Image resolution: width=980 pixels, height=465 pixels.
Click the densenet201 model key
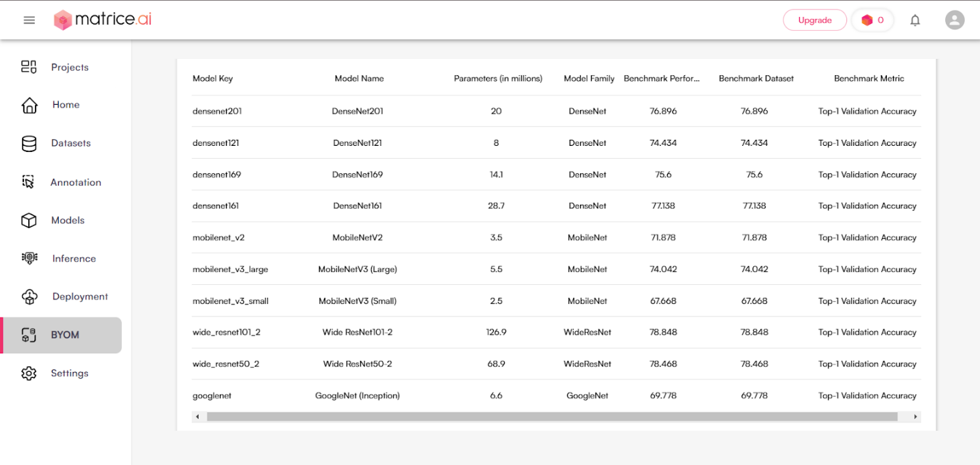coord(217,111)
